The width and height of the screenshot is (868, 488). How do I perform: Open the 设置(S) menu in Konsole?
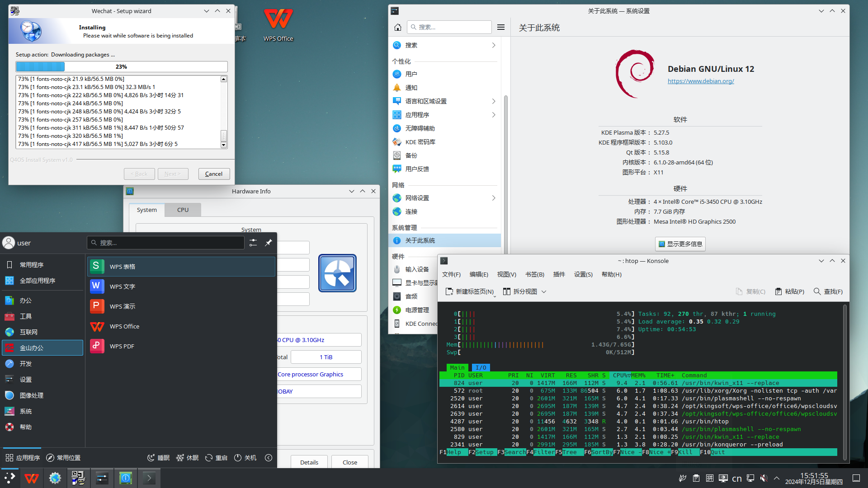[583, 274]
